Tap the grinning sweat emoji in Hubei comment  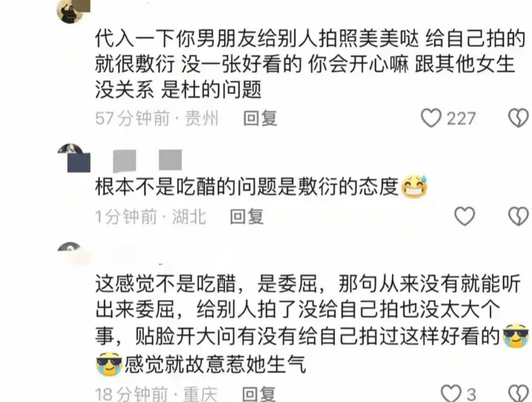click(414, 187)
